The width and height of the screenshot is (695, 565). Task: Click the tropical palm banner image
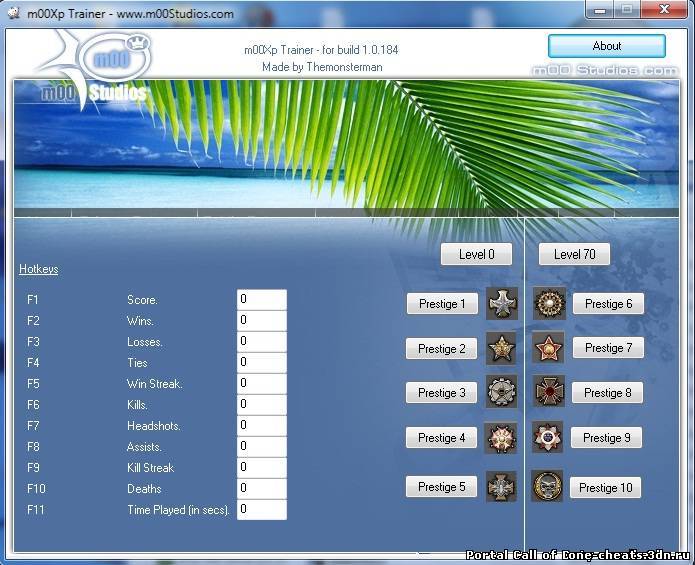click(x=346, y=148)
